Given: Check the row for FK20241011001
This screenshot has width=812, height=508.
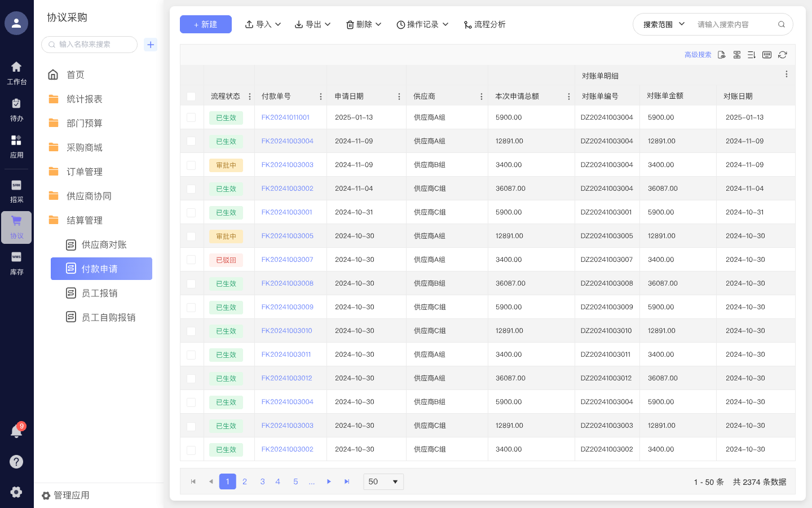Looking at the screenshot, I should coord(191,117).
